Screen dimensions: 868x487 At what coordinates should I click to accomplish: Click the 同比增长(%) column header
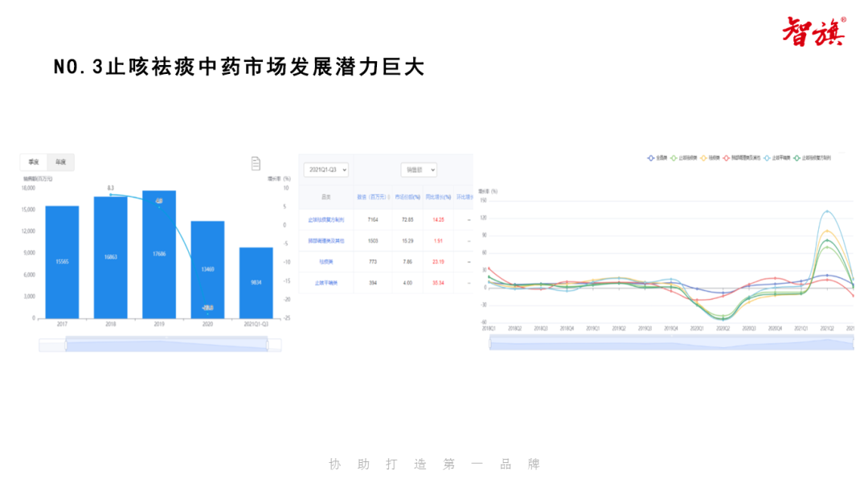[438, 197]
